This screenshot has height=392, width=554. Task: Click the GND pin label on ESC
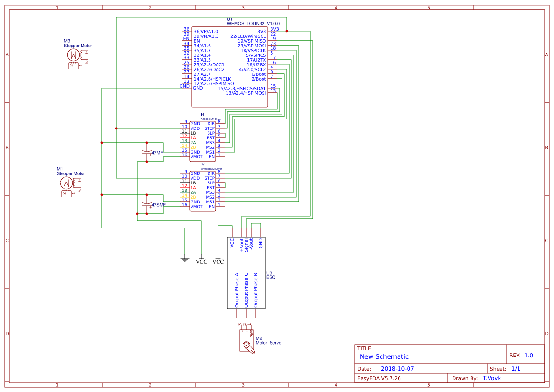click(260, 243)
